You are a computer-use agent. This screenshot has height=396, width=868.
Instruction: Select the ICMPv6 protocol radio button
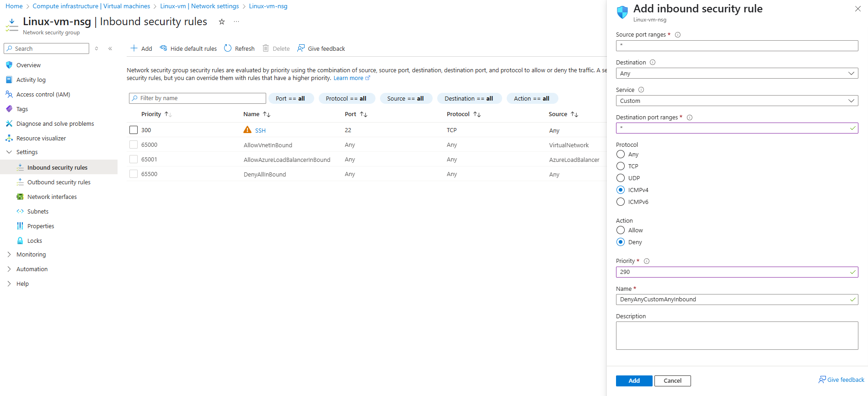tap(621, 202)
